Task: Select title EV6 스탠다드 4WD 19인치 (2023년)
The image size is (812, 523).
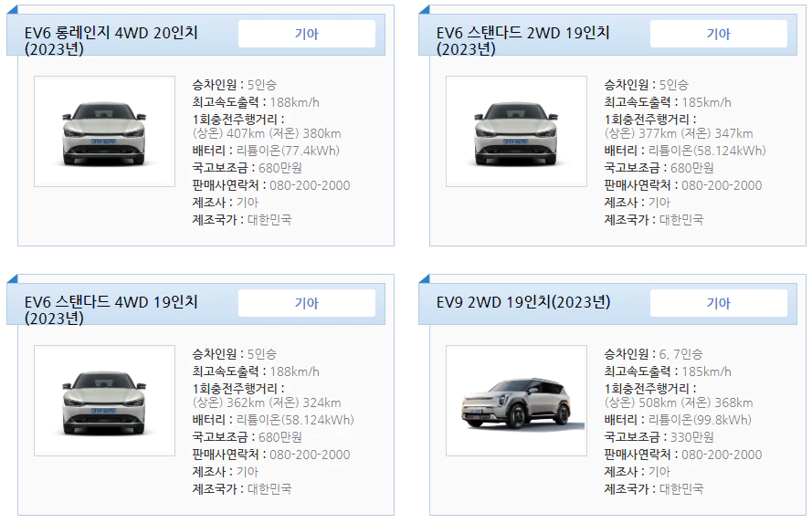Action: (x=111, y=309)
